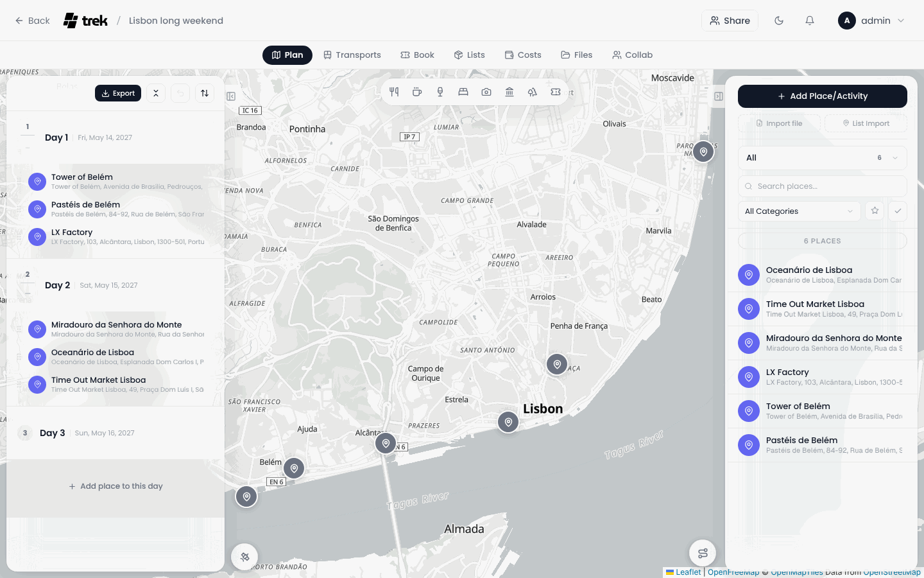Open the Collab tab
This screenshot has height=578, width=924.
(633, 55)
